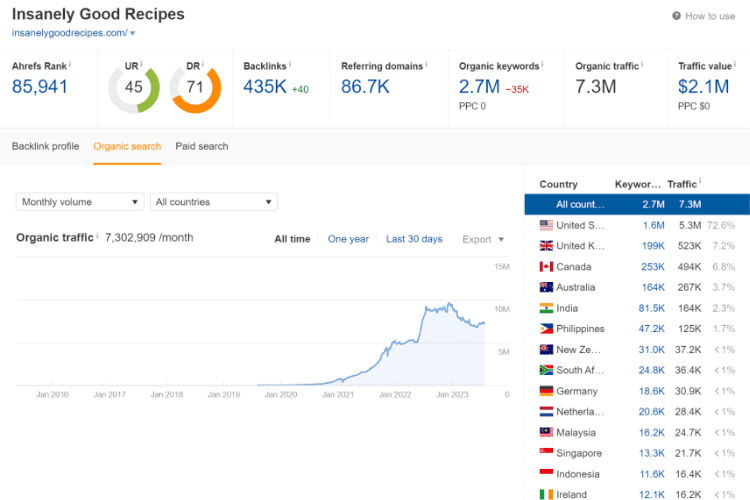Click the United Kingdom flag icon
This screenshot has height=500, width=750.
[x=546, y=246]
